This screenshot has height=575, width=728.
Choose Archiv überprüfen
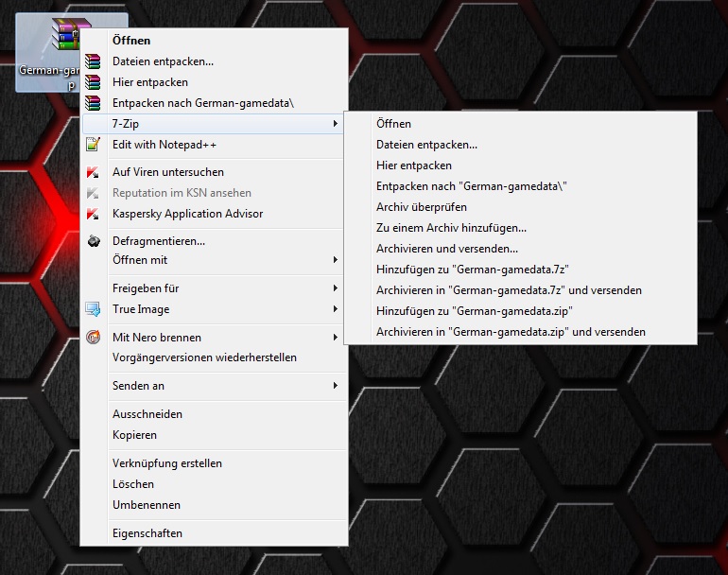[520, 207]
